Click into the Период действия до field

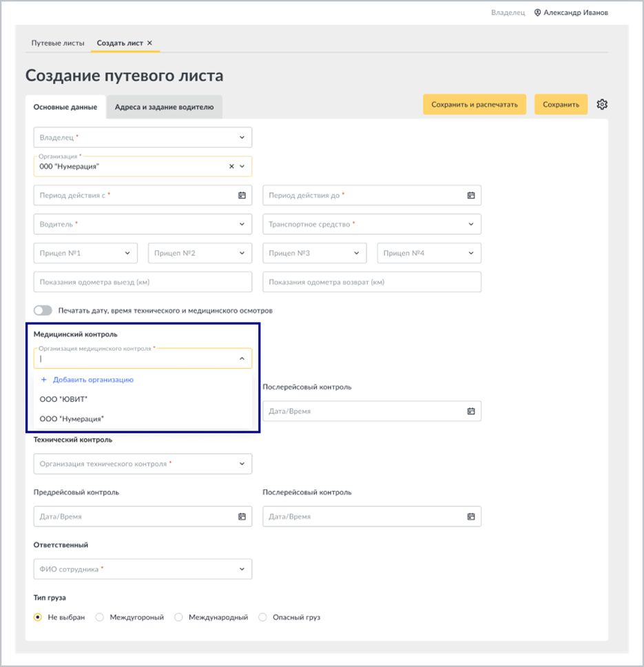click(372, 195)
